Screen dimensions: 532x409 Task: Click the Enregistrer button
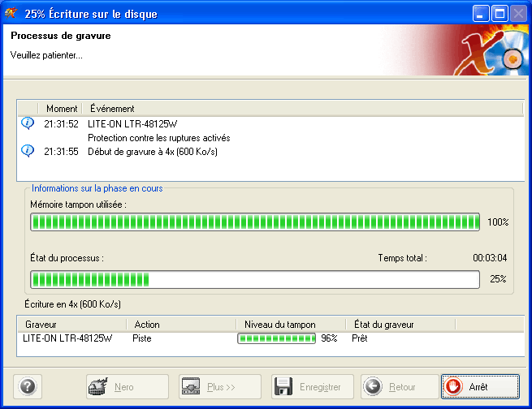pos(313,387)
